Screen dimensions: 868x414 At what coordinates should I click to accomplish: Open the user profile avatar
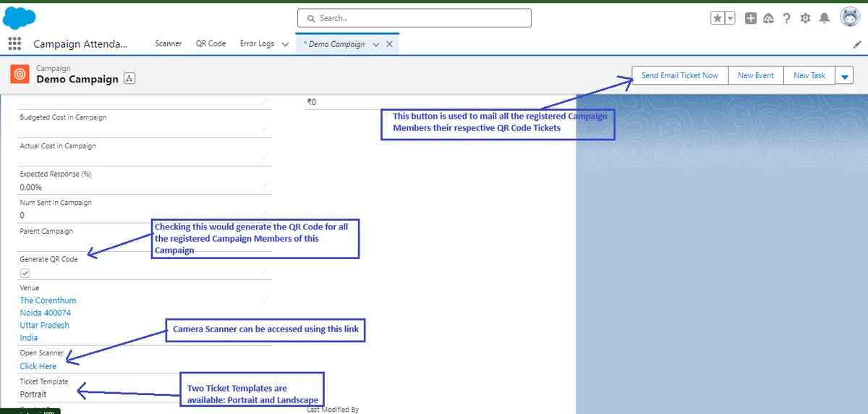pos(849,17)
